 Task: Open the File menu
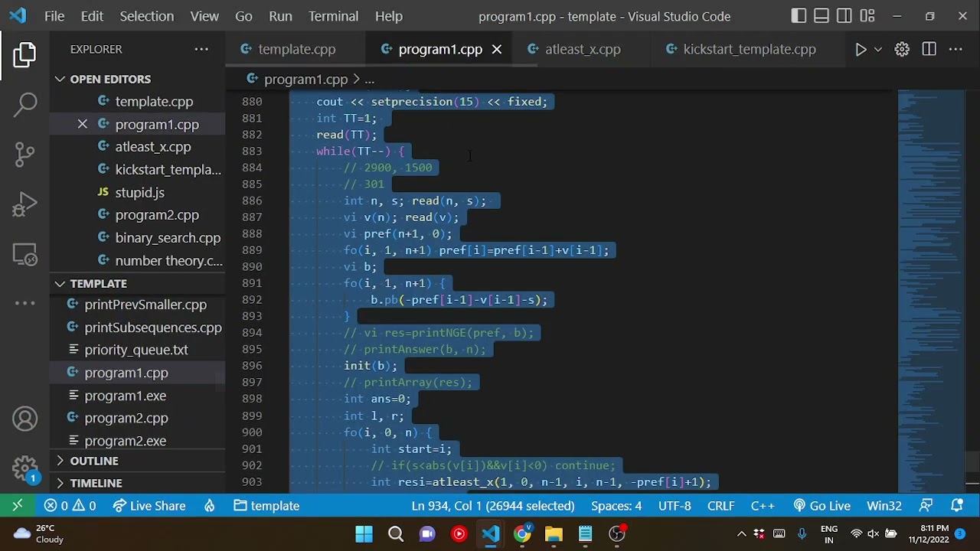(54, 16)
